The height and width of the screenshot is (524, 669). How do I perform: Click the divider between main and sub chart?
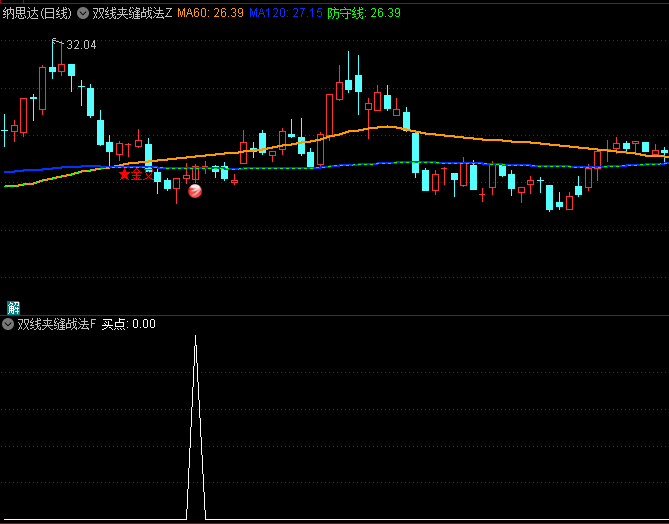pyautogui.click(x=334, y=315)
